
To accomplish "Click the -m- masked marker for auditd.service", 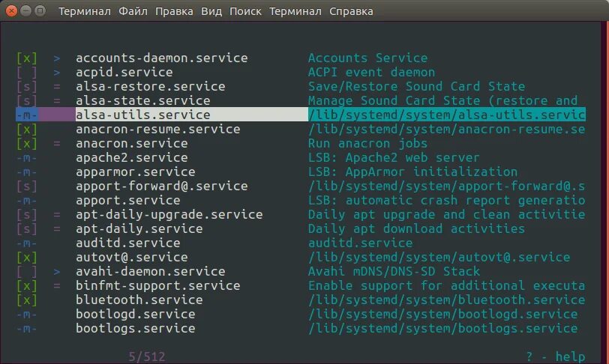I will pyautogui.click(x=27, y=243).
